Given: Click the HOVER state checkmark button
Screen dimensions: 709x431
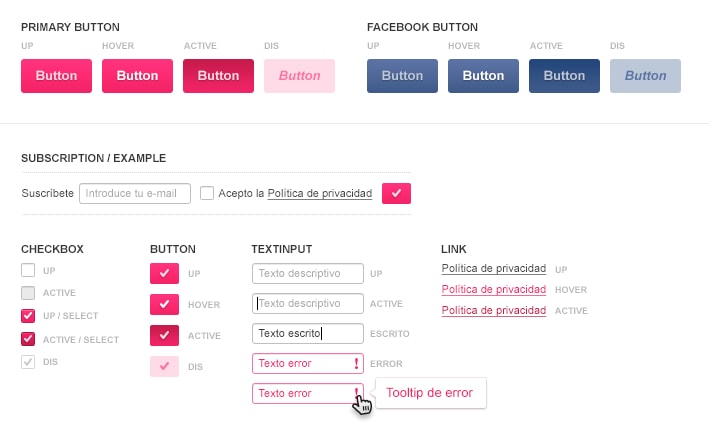Looking at the screenshot, I should point(164,304).
